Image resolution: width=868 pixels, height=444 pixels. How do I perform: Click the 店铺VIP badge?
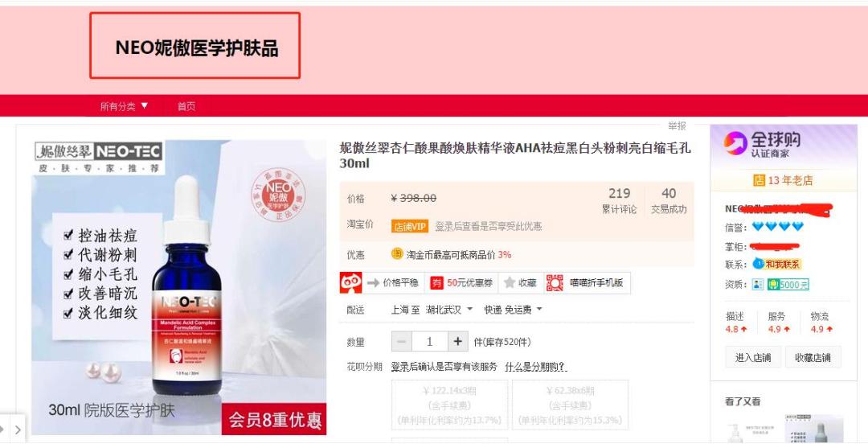click(410, 226)
